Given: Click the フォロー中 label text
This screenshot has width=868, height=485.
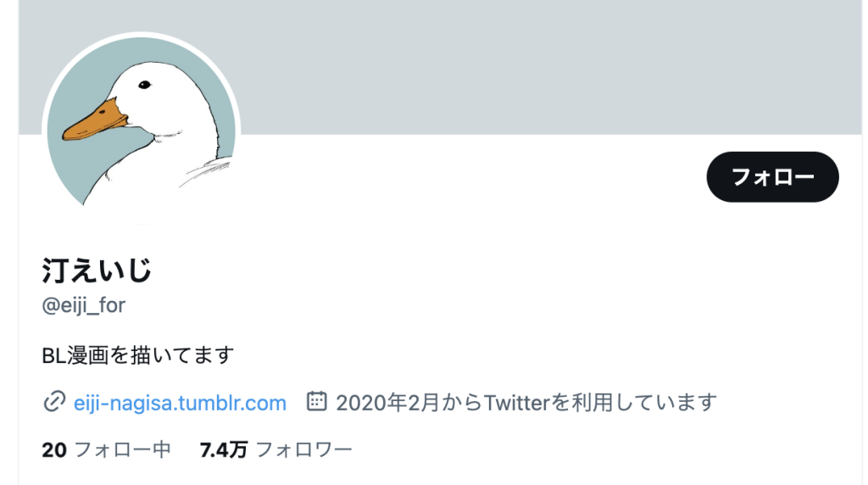Looking at the screenshot, I should pos(122,449).
